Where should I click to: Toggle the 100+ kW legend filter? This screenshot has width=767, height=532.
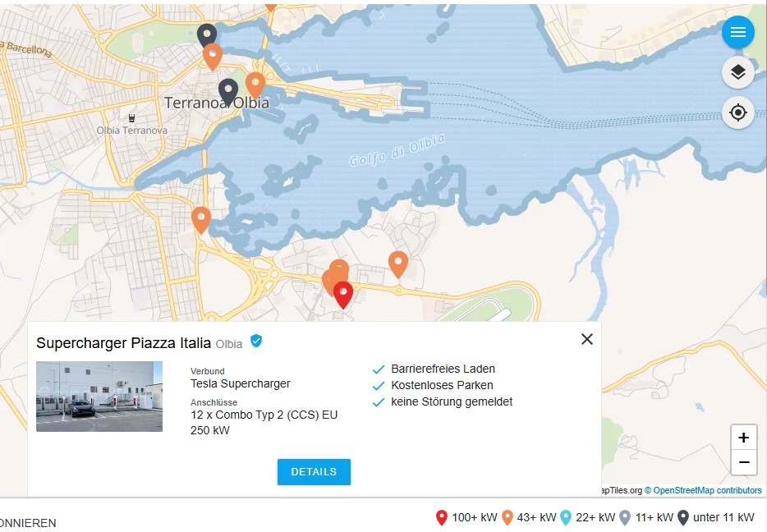point(466,517)
